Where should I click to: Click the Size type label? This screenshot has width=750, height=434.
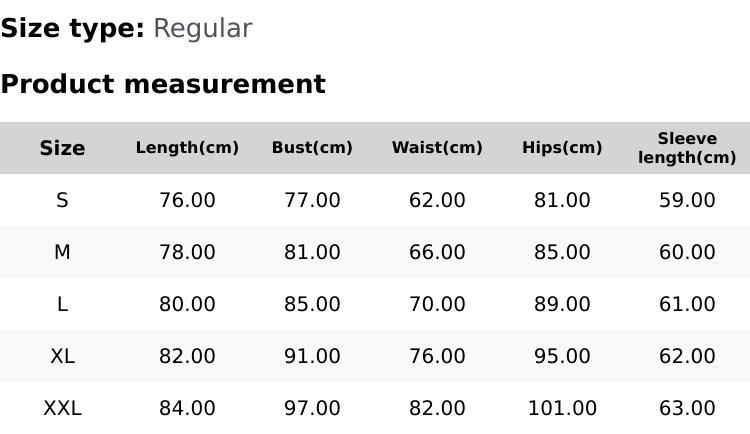(73, 29)
